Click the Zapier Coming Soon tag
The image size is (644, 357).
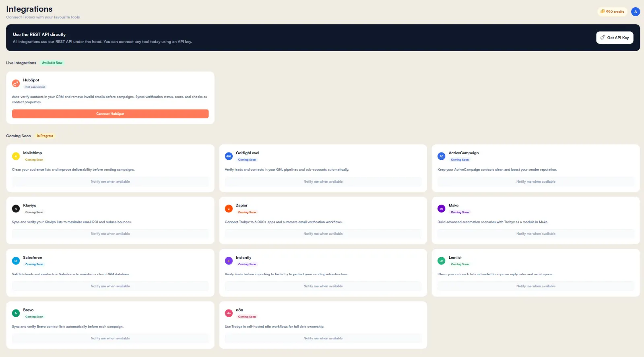pyautogui.click(x=247, y=212)
